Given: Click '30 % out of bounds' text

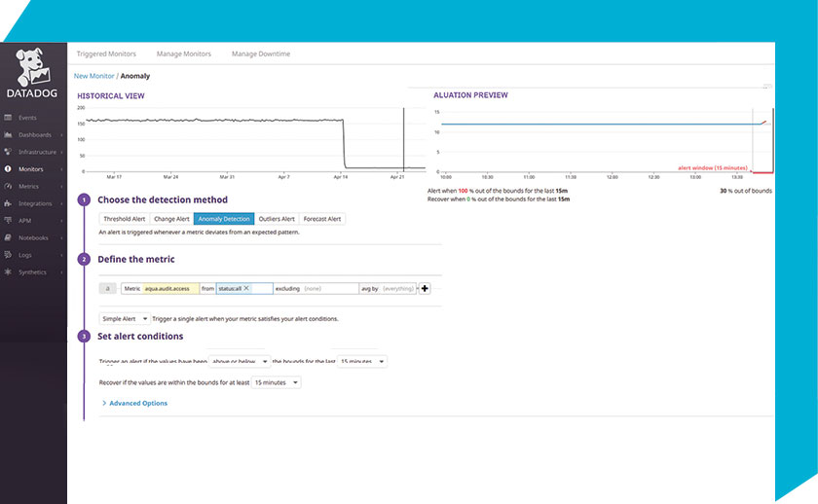Looking at the screenshot, I should pos(746,191).
